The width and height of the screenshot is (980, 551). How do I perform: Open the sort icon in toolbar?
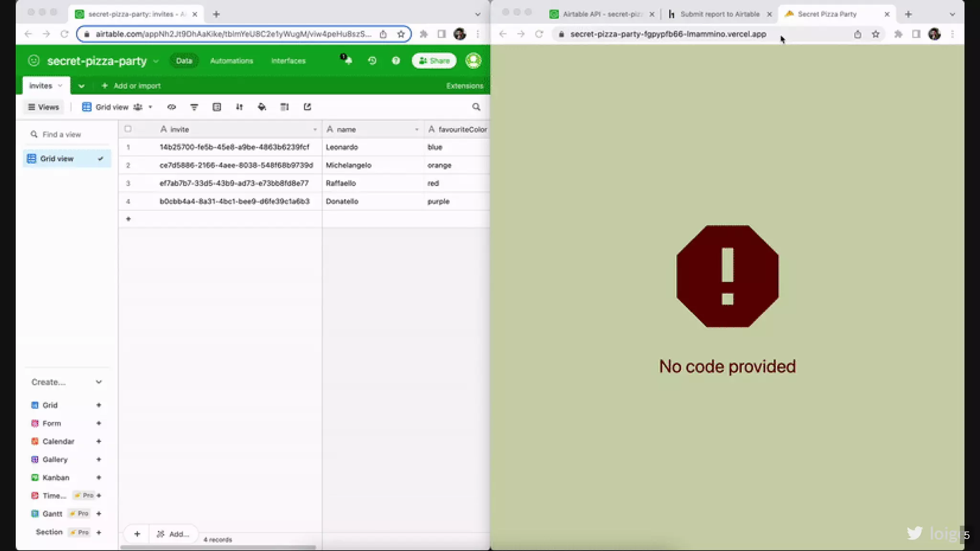pyautogui.click(x=239, y=107)
